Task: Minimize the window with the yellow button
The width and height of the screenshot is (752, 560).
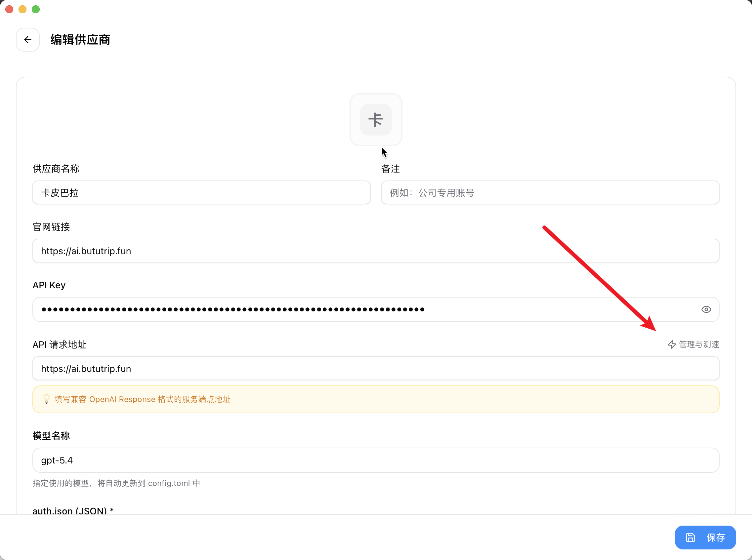Action: [22, 9]
